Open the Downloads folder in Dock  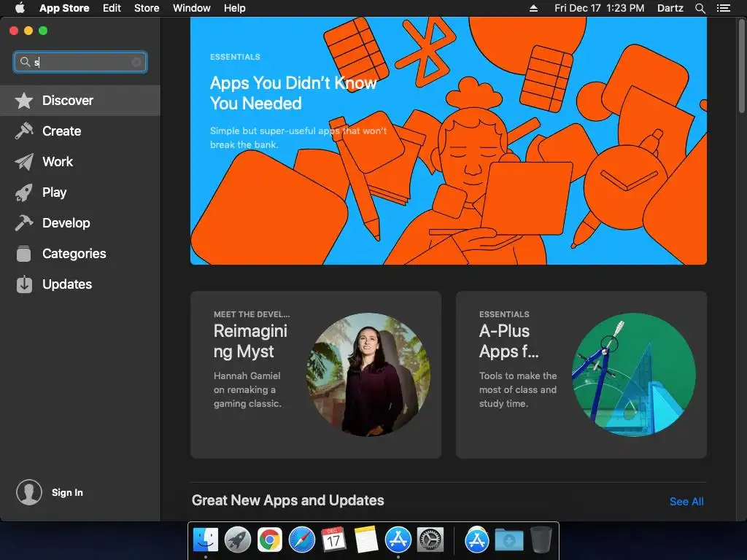(508, 540)
